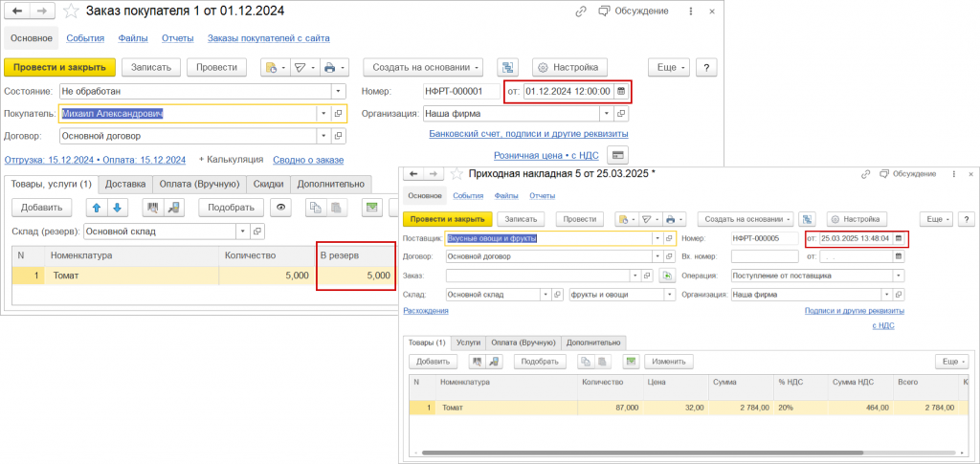Image resolution: width=980 pixels, height=464 pixels.
Task: Click the move row up arrow in order table toolbar
Action: point(96,208)
